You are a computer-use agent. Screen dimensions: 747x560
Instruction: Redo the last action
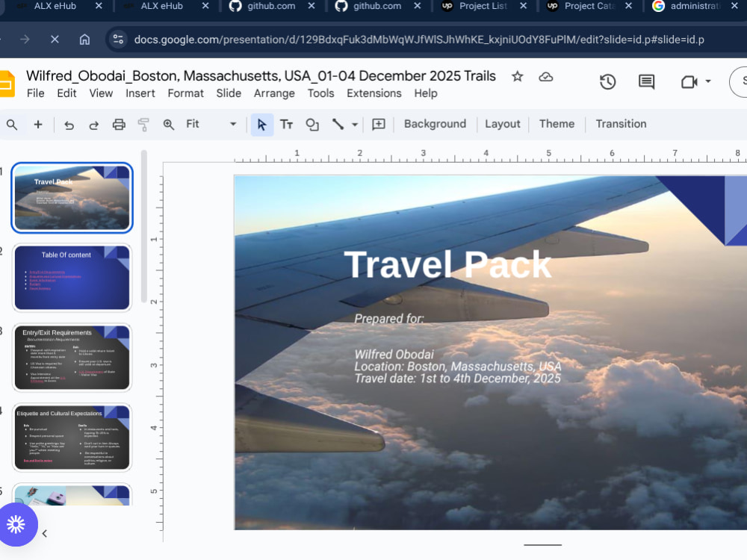tap(94, 125)
